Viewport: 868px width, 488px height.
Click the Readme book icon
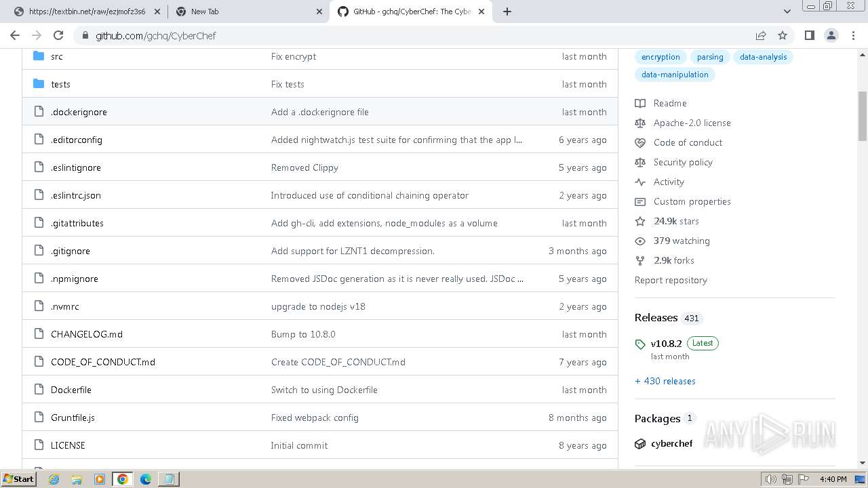(640, 103)
